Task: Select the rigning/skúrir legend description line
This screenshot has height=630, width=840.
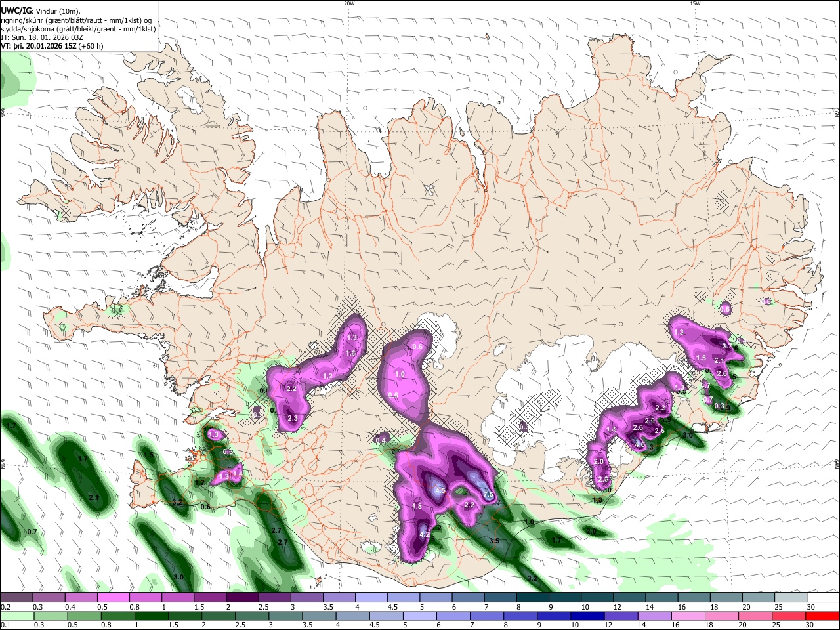Action: click(x=75, y=20)
